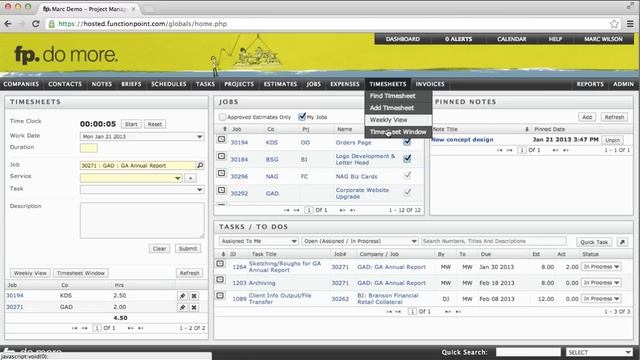Image resolution: width=640 pixels, height=360 pixels.
Task: Click the sort arrow in Pinned Notes header
Action: (527, 129)
